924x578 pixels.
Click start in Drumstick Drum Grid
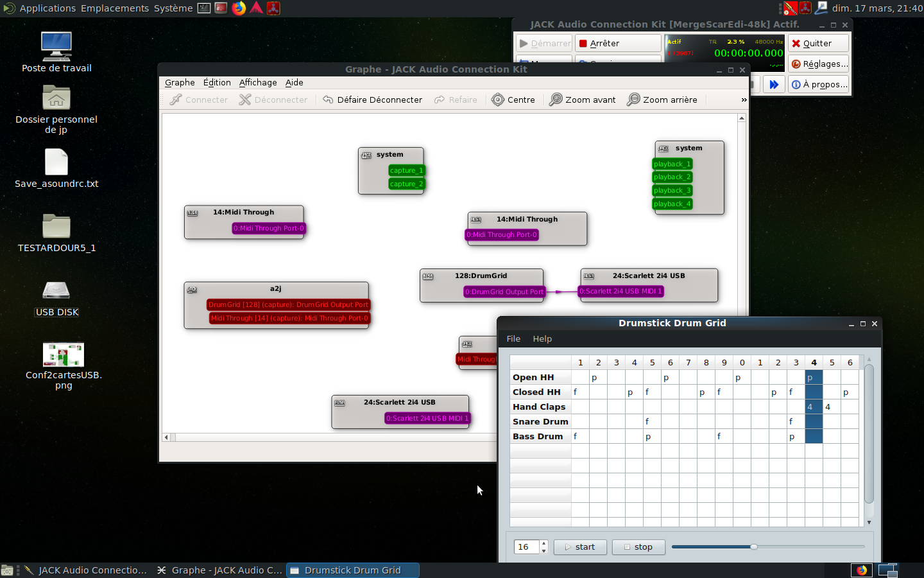pyautogui.click(x=580, y=547)
